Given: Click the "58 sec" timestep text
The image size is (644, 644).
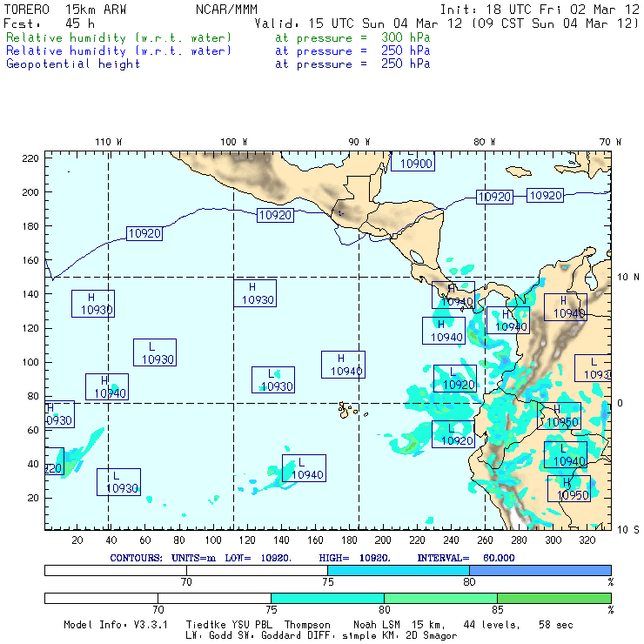Looking at the screenshot, I should [x=556, y=625].
